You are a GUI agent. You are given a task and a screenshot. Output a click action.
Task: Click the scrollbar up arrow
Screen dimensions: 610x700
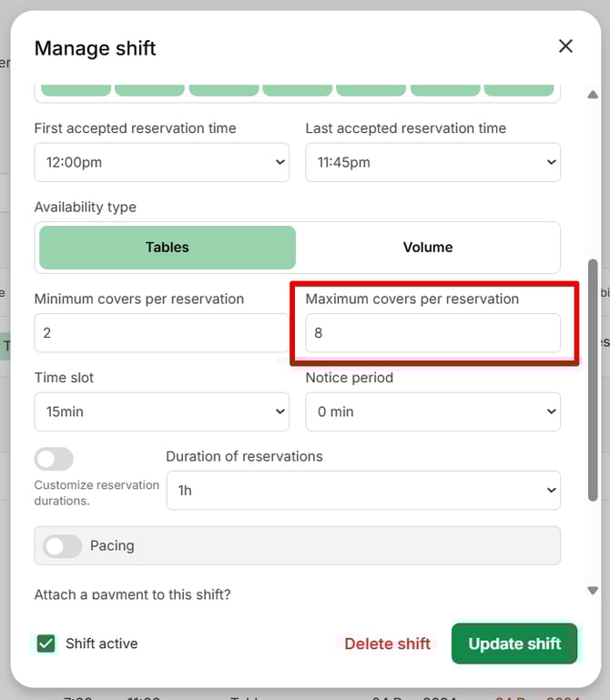click(x=593, y=95)
